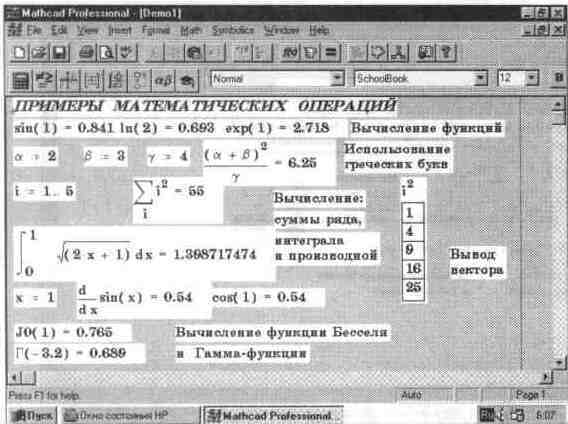Click the Calculate equals-sign toolbar icon
Viewport: 568px width, 424px height.
coord(330,53)
